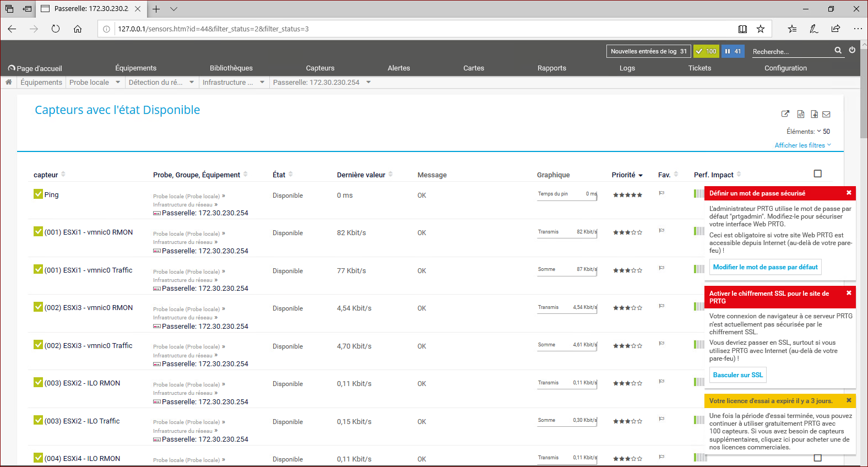Toggle favorite flag for (002) ESXi3 - vmnic0 Traffic
The image size is (868, 467).
click(661, 344)
